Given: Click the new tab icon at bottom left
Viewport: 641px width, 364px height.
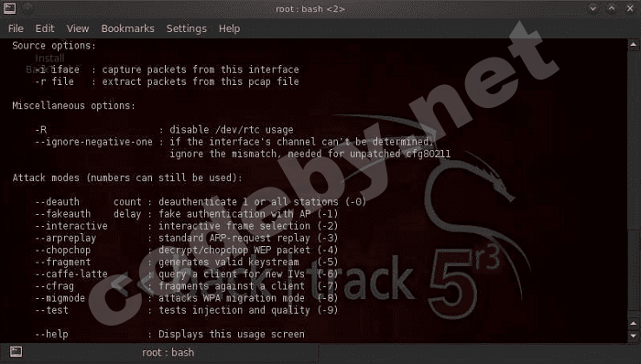Looking at the screenshot, I should [16, 352].
